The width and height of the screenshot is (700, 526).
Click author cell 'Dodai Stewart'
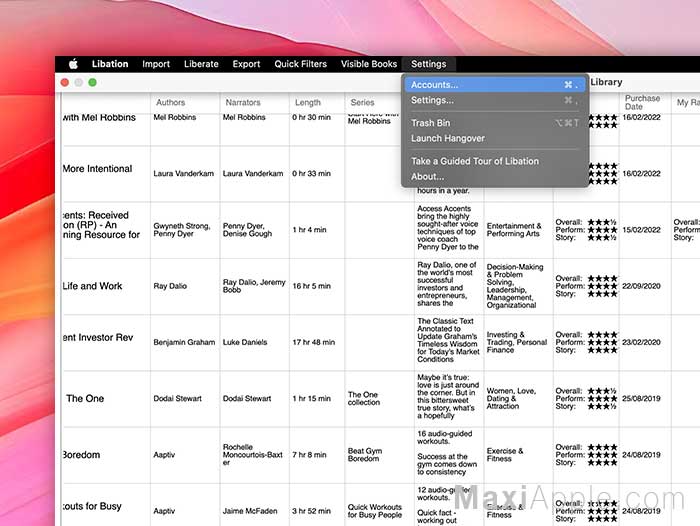click(185, 398)
